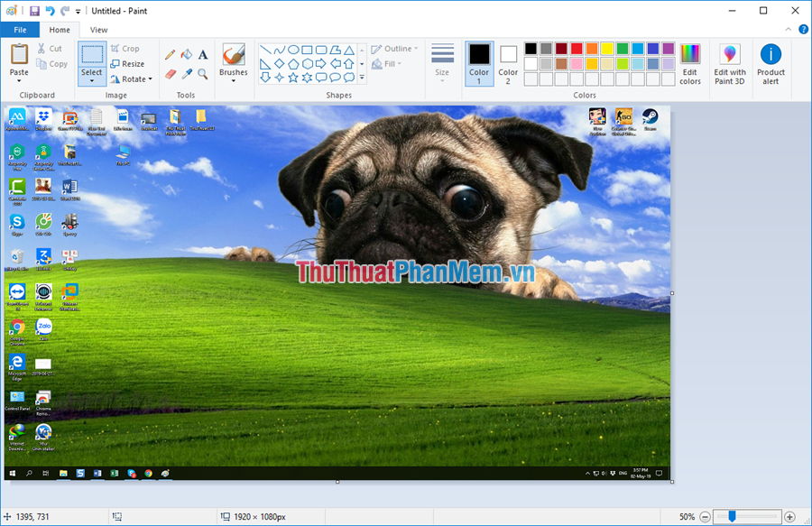
Task: Select the red color swatch
Action: pyautogui.click(x=577, y=50)
